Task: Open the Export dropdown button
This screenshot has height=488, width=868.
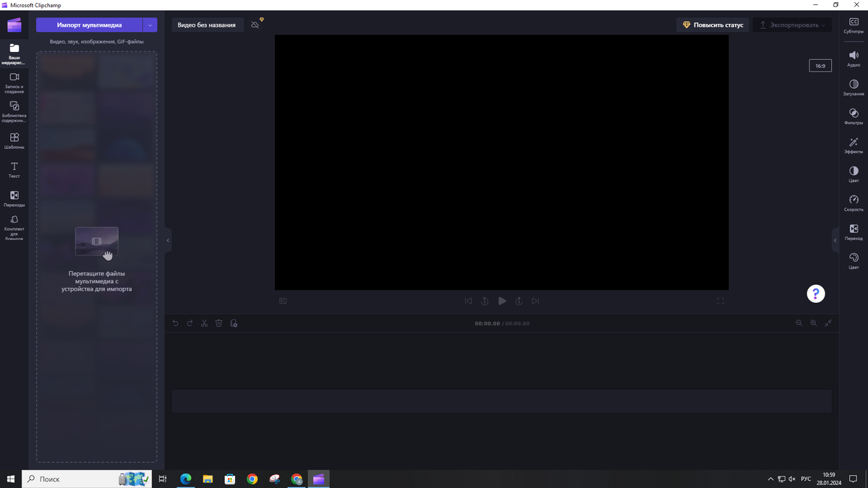Action: click(x=792, y=25)
